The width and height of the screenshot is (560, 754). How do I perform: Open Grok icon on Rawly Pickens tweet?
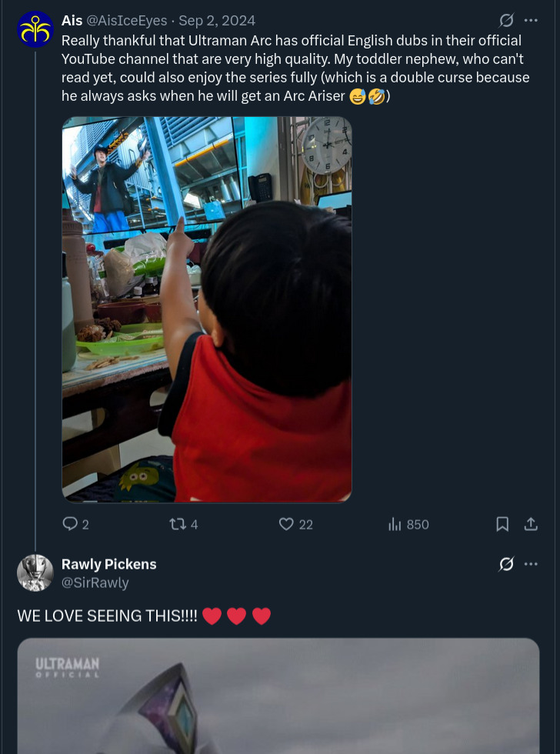click(506, 564)
